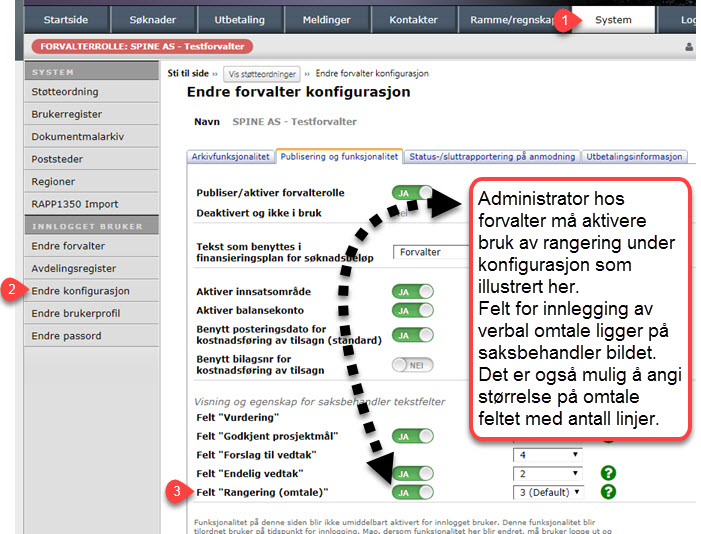The image size is (701, 534).
Task: Open Endre forvalter in sidebar
Action: [x=91, y=246]
